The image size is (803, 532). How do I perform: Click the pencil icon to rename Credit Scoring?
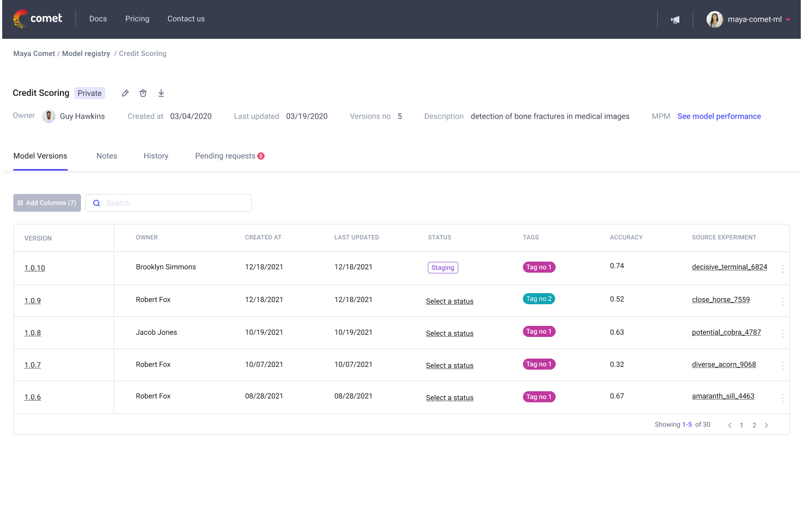[125, 93]
